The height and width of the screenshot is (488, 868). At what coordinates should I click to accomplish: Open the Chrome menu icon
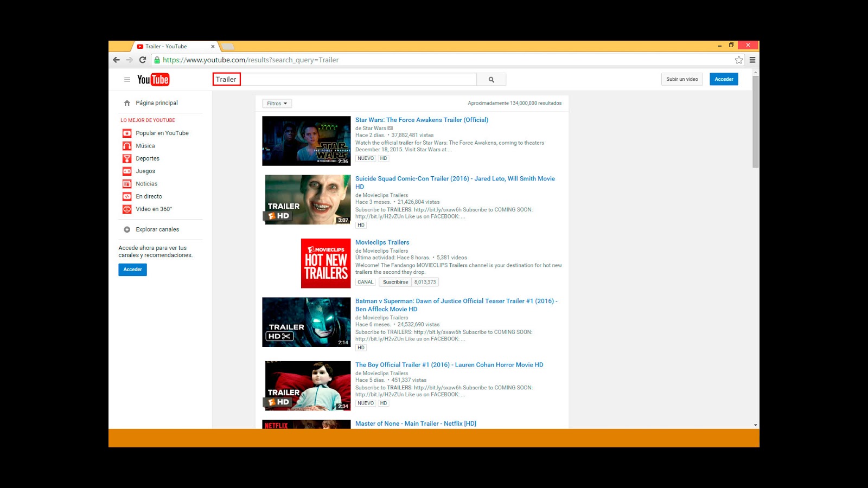tap(752, 60)
